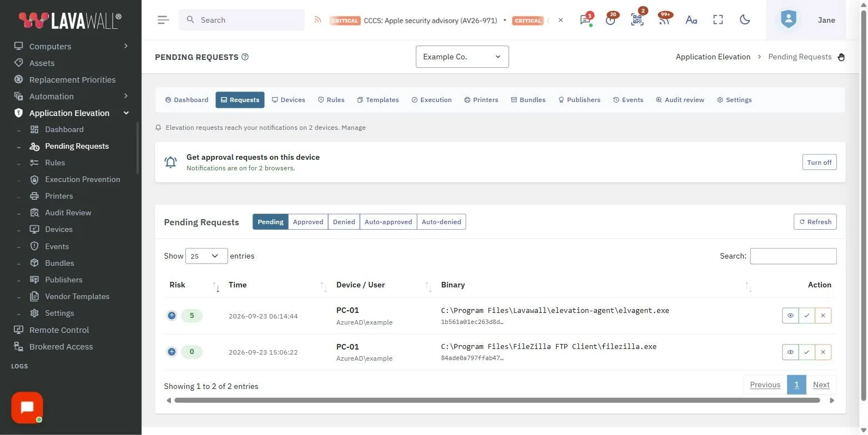Approve the filezilla.exe request checkmark
This screenshot has height=435, width=868.
click(806, 352)
